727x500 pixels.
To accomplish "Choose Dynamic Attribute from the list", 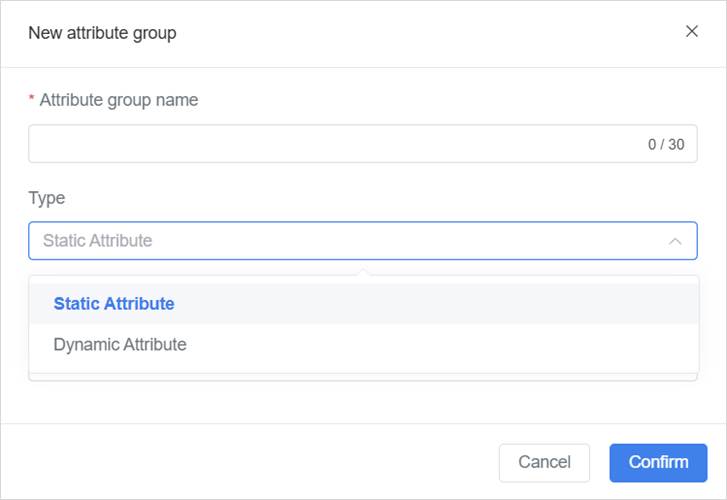I will (120, 345).
